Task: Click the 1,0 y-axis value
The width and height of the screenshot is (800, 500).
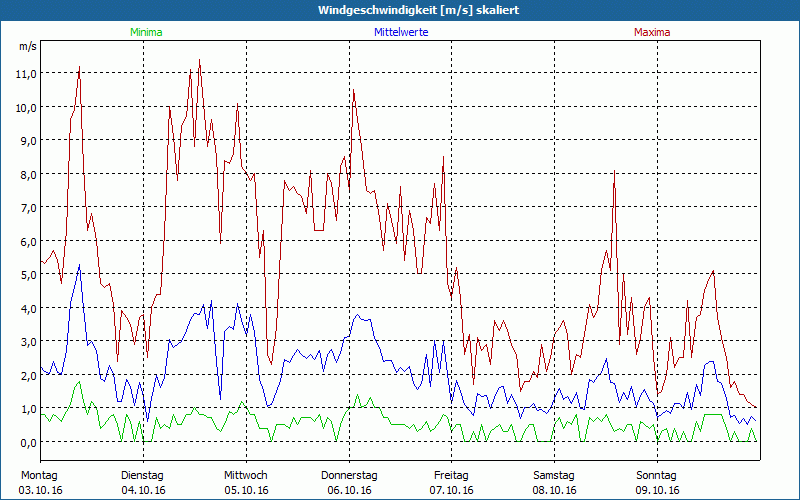Action: click(28, 409)
